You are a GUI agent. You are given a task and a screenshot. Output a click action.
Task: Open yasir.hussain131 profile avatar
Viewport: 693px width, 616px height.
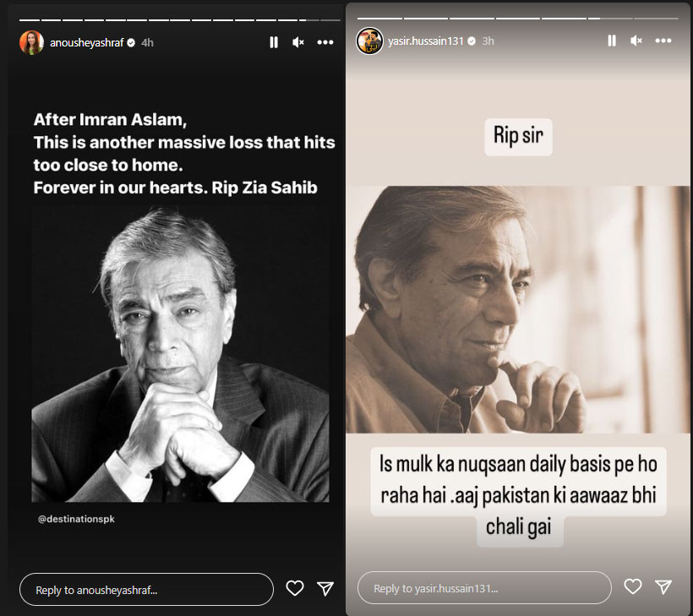click(369, 41)
